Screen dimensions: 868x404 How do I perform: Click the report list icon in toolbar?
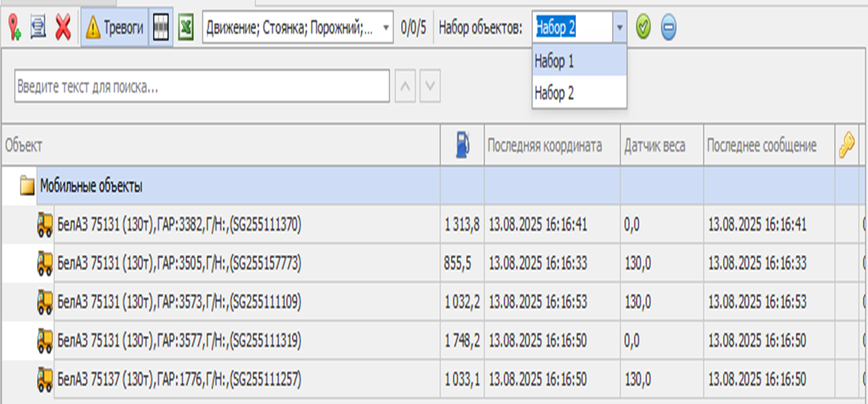pyautogui.click(x=37, y=29)
